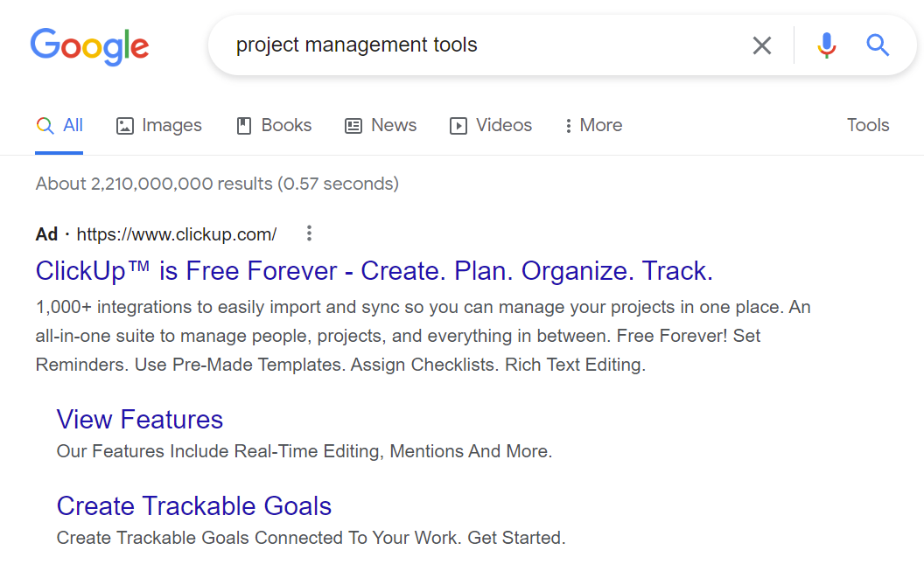Clear the search query with X icon
The image size is (924, 571).
[762, 45]
